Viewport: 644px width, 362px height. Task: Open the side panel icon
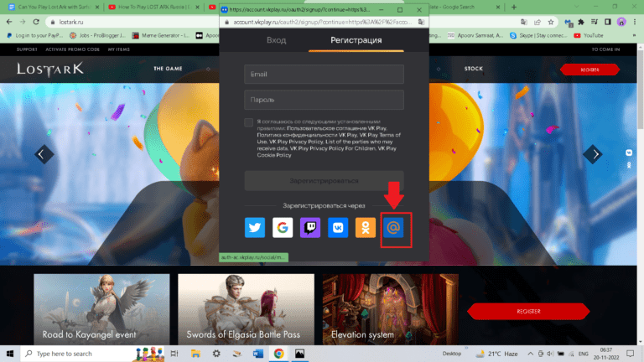pyautogui.click(x=608, y=22)
